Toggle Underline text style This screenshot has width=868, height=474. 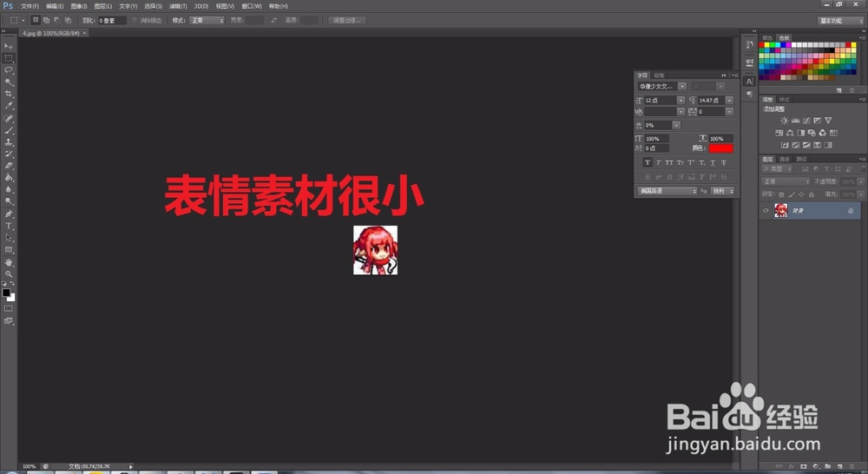(x=713, y=163)
